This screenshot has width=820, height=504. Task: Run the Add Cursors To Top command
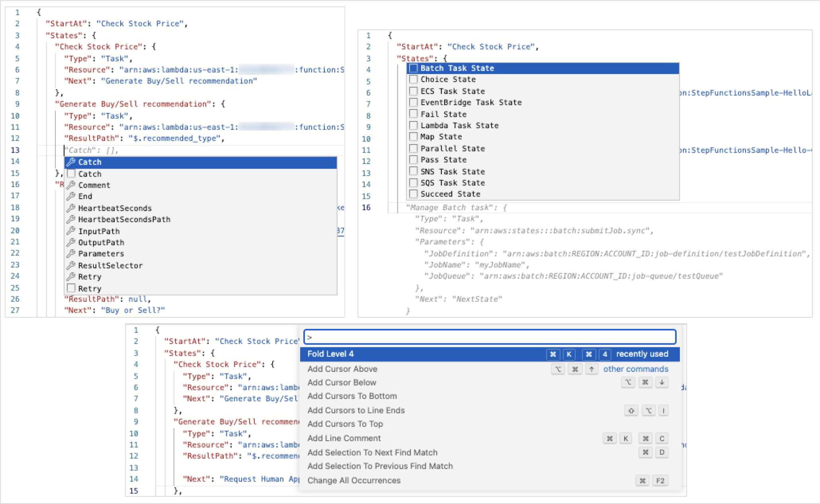click(x=490, y=424)
